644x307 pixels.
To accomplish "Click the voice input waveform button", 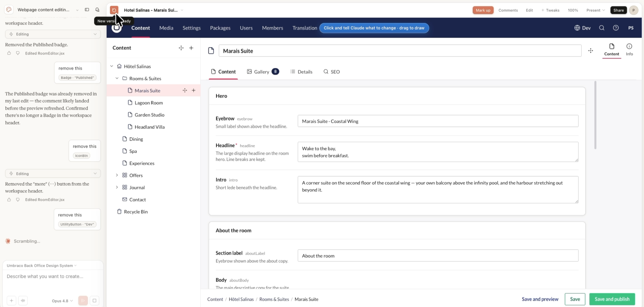I will click(x=23, y=300).
